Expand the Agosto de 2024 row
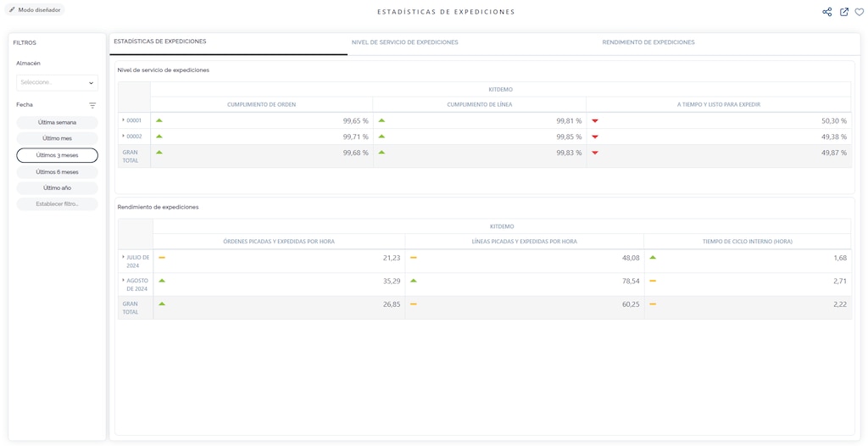868x446 pixels. tap(124, 281)
